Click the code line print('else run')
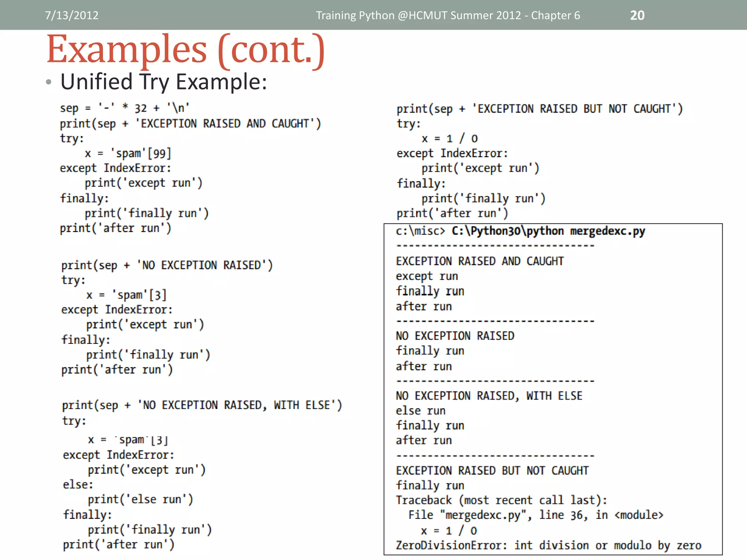Image resolution: width=747 pixels, height=560 pixels. [140, 499]
